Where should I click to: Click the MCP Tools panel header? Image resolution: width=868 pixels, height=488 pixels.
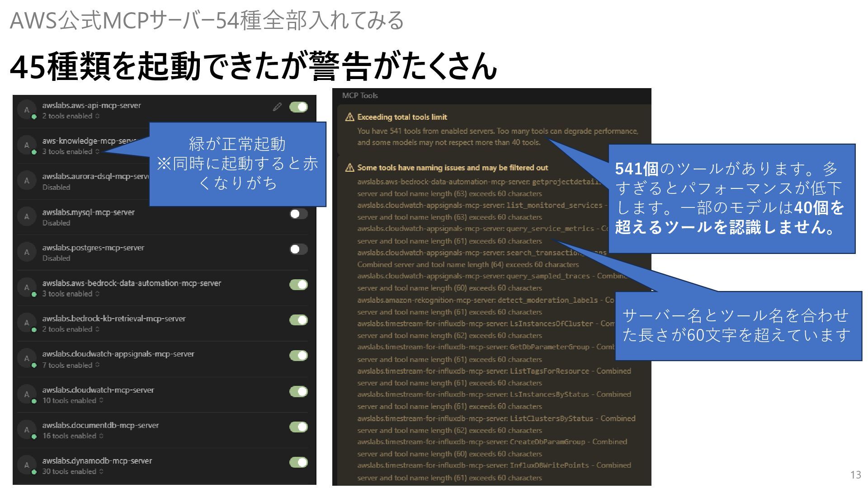point(360,95)
